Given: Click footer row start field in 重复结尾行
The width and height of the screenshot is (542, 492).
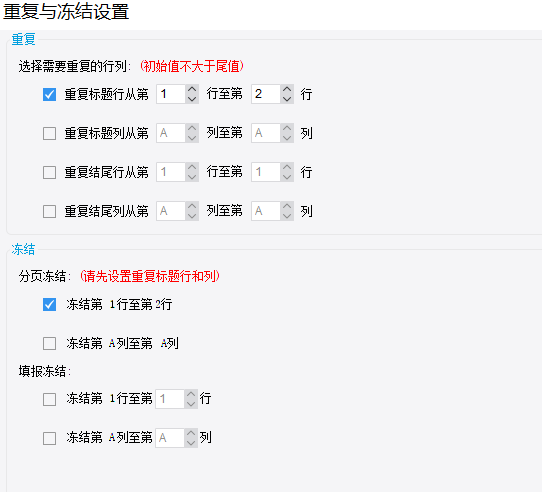Looking at the screenshot, I should click(171, 172).
